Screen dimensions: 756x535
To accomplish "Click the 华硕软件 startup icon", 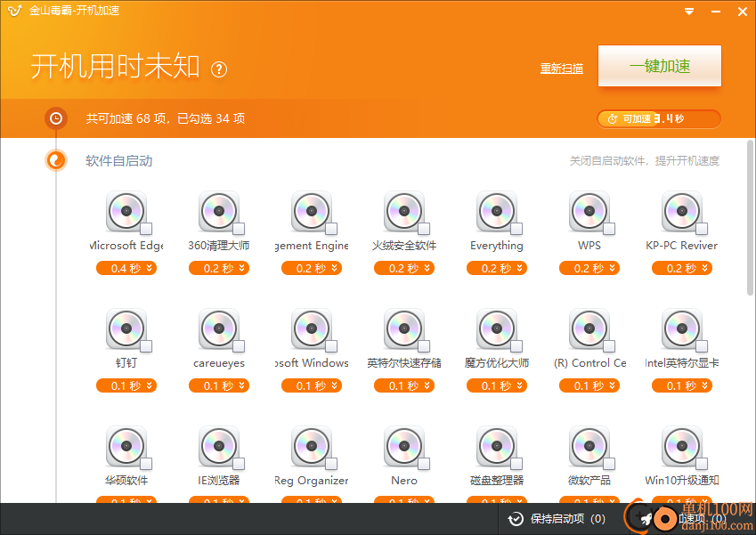I will point(126,446).
